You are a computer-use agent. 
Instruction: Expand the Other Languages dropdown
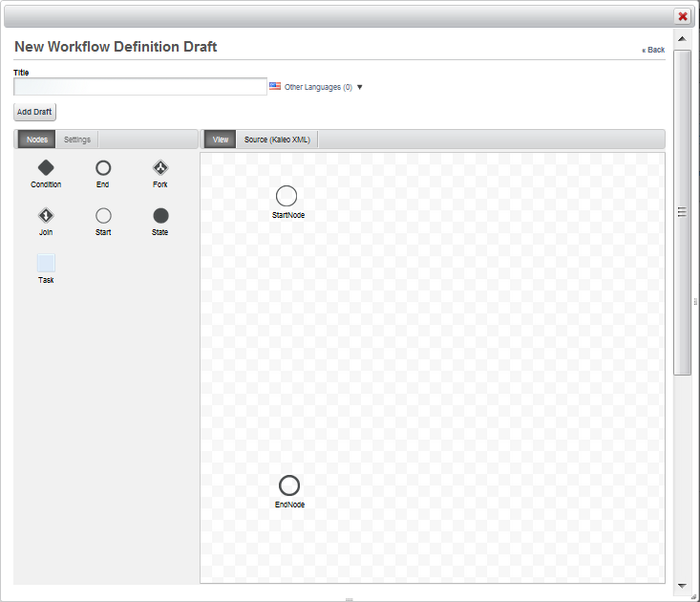(x=323, y=87)
